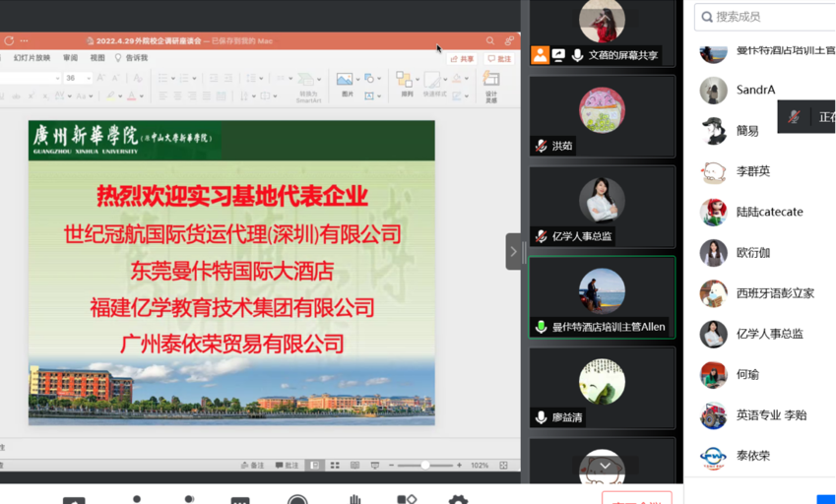Click the 转换为 SmartArt icon
Screen dimensions: 836x504
(x=307, y=86)
